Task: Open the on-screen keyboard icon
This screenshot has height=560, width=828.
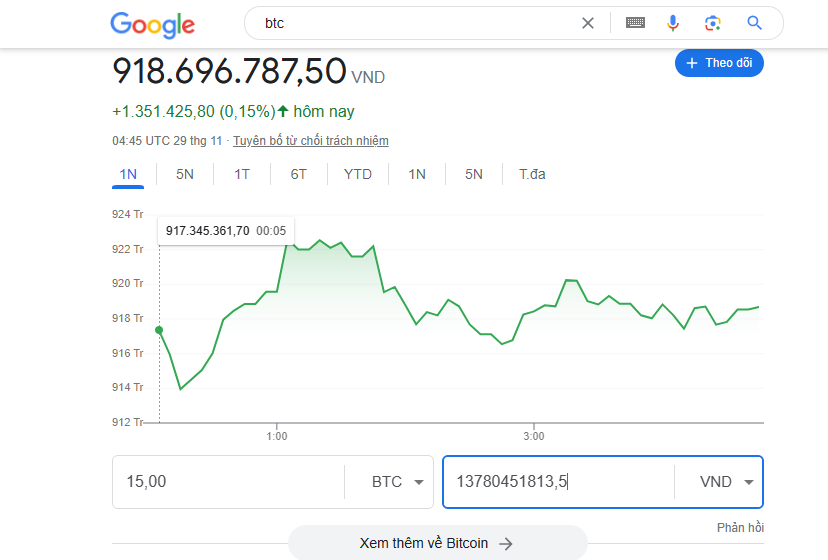Action: [x=635, y=23]
